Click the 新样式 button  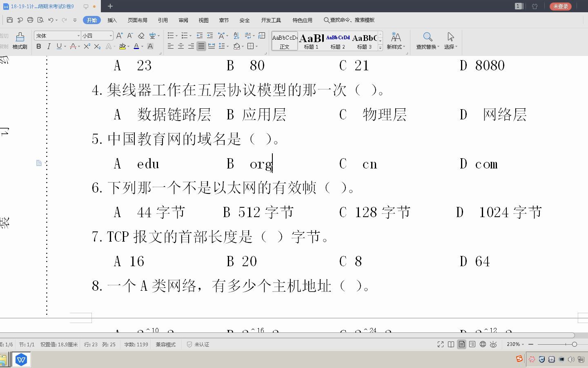pyautogui.click(x=396, y=41)
